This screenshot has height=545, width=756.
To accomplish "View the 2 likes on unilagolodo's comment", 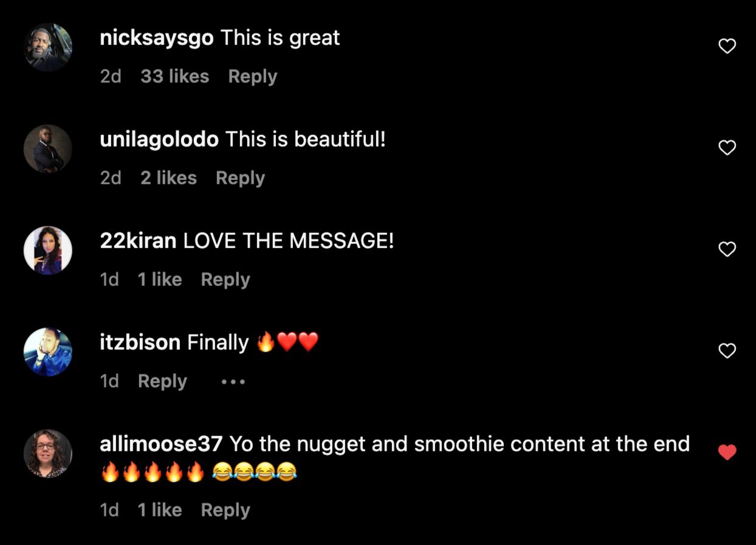I will click(x=169, y=178).
